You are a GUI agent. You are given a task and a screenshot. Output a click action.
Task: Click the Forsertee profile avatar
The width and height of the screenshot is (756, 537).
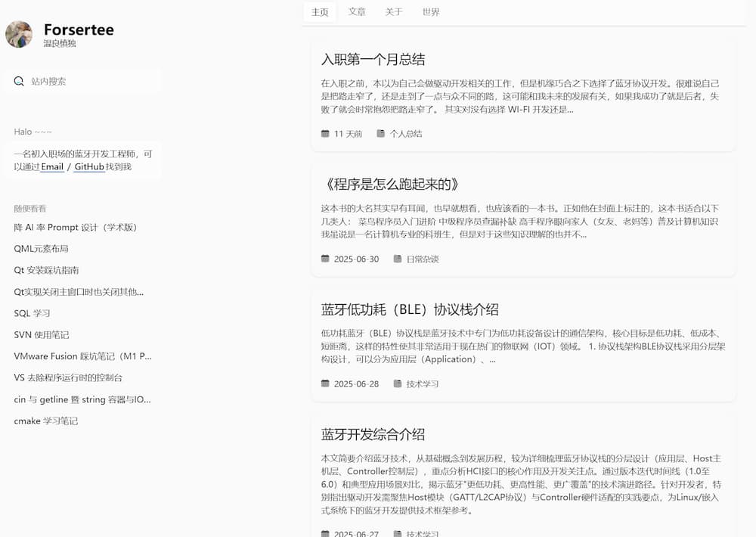19,34
